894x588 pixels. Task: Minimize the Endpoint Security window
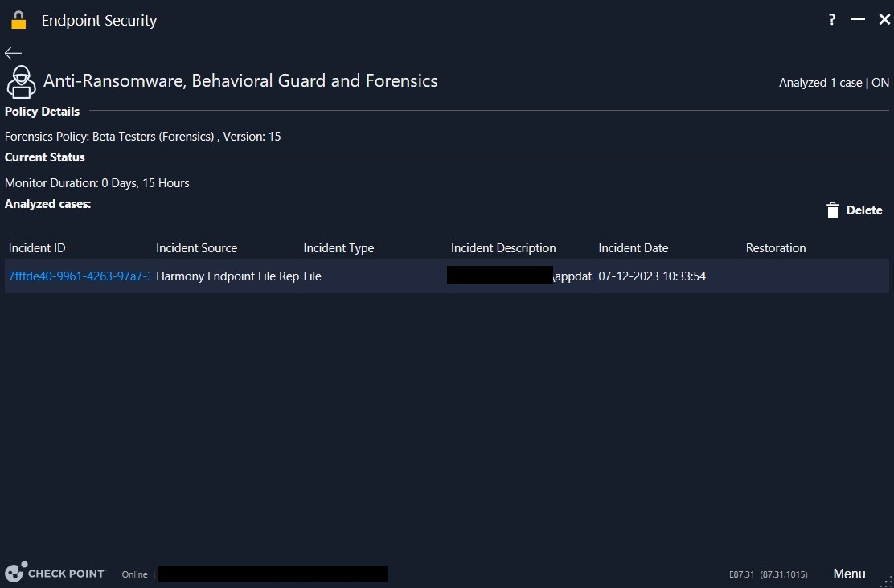click(x=858, y=20)
